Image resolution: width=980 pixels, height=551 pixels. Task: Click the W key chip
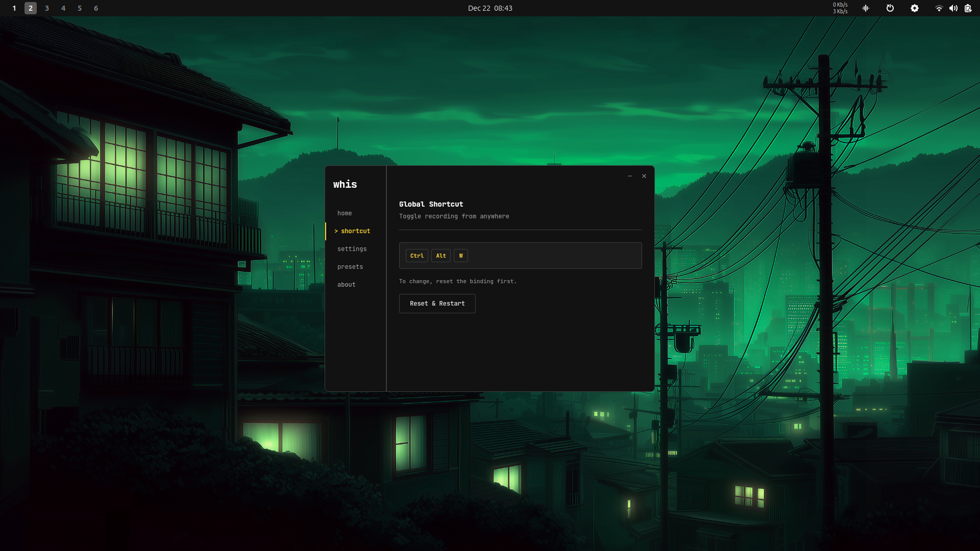(461, 256)
